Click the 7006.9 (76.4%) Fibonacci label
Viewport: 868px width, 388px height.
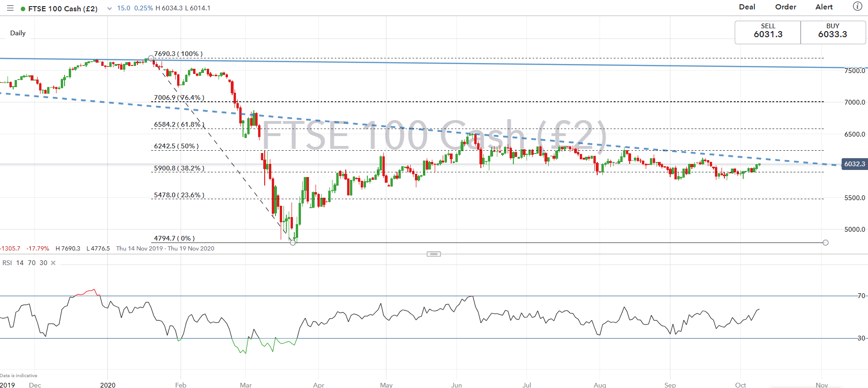pos(179,97)
